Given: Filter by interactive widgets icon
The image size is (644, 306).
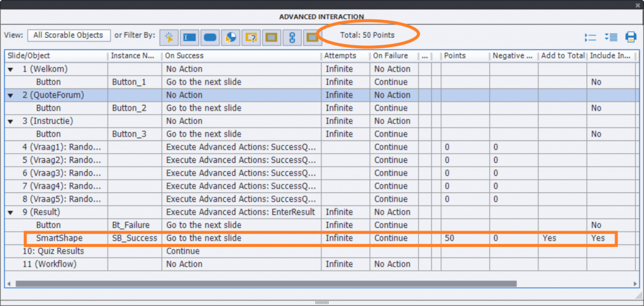Looking at the screenshot, I should (x=231, y=37).
